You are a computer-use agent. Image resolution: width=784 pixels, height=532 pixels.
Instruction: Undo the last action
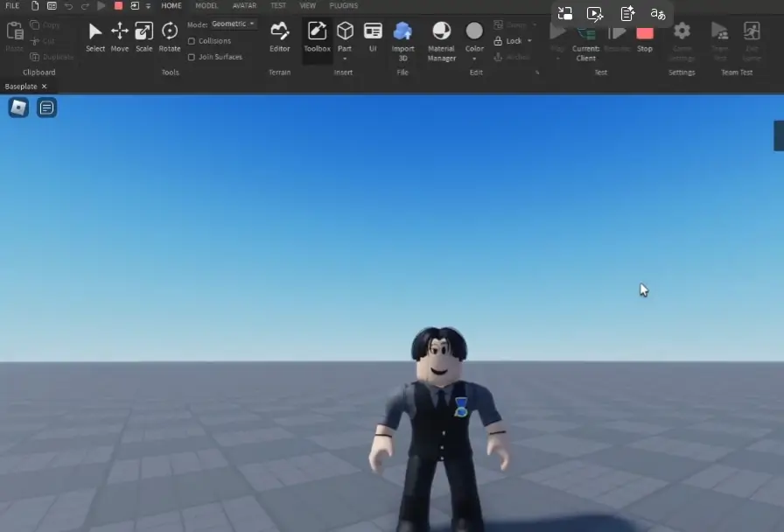click(68, 5)
